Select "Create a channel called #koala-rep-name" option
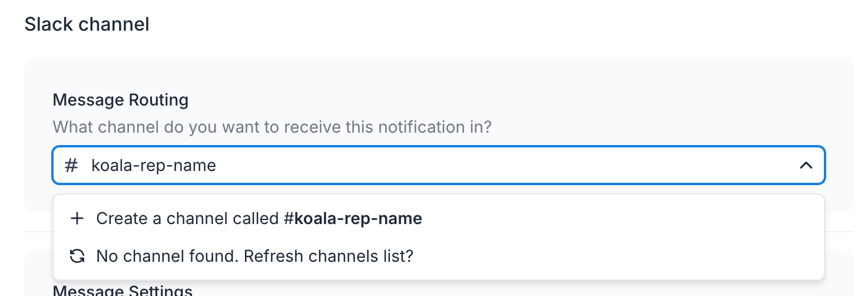The width and height of the screenshot is (868, 296). [259, 219]
